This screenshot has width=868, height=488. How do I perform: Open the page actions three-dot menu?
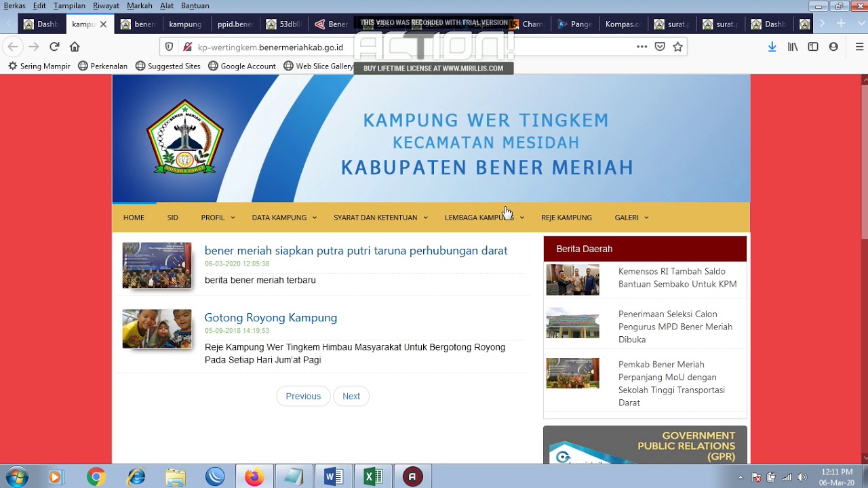[642, 47]
